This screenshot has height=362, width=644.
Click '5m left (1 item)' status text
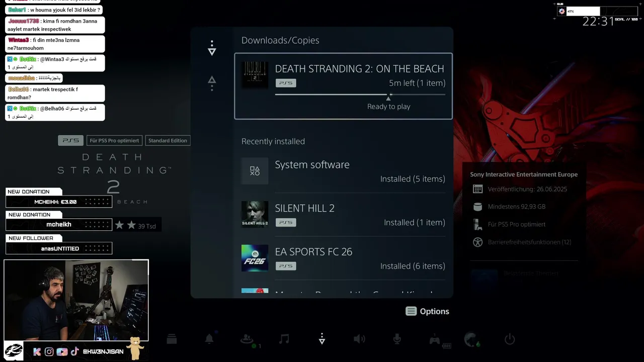[x=417, y=83]
